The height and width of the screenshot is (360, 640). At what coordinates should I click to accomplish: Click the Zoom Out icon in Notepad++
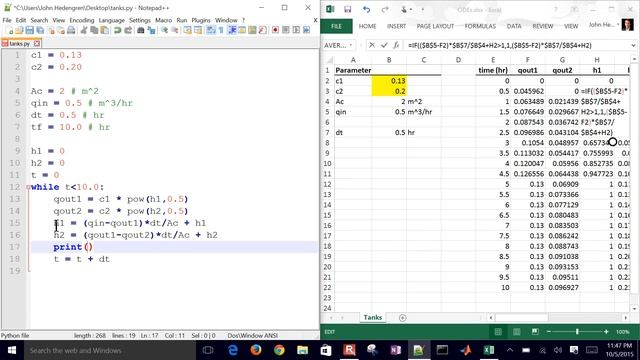coord(175,30)
